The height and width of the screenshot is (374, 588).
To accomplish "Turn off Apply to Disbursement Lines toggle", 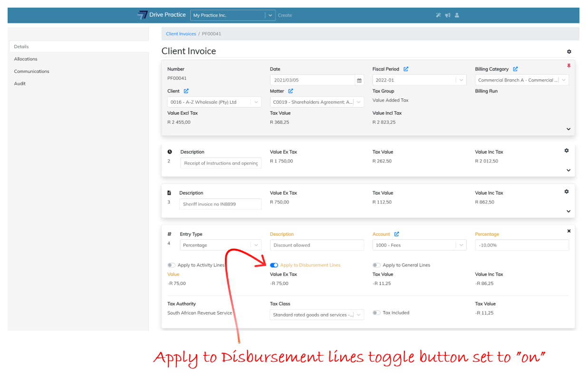I will (x=274, y=265).
